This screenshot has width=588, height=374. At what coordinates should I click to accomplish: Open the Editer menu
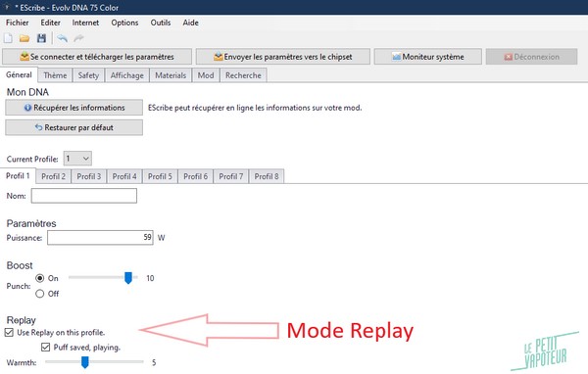coord(50,23)
